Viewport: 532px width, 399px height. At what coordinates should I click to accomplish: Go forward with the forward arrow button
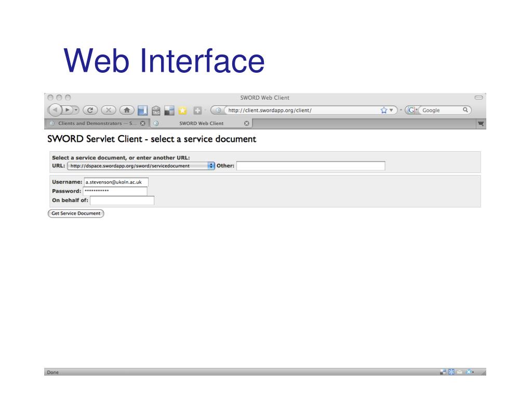pyautogui.click(x=68, y=110)
